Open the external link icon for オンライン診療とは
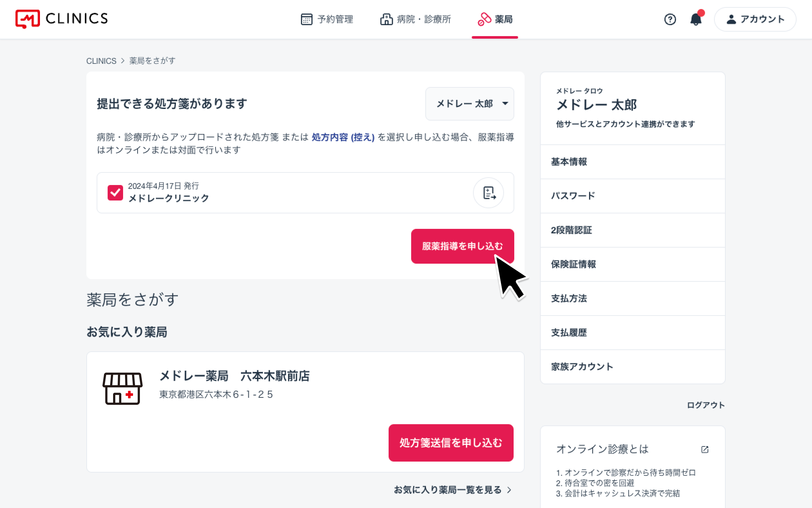 (x=705, y=449)
